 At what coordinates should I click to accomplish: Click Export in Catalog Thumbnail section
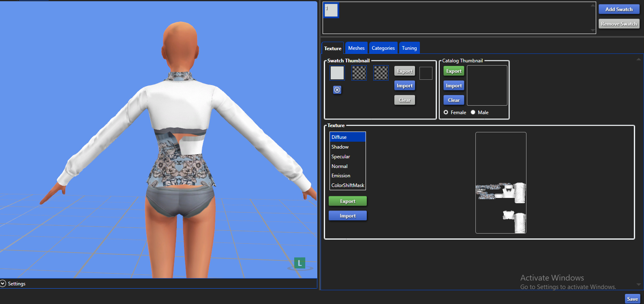coord(454,71)
